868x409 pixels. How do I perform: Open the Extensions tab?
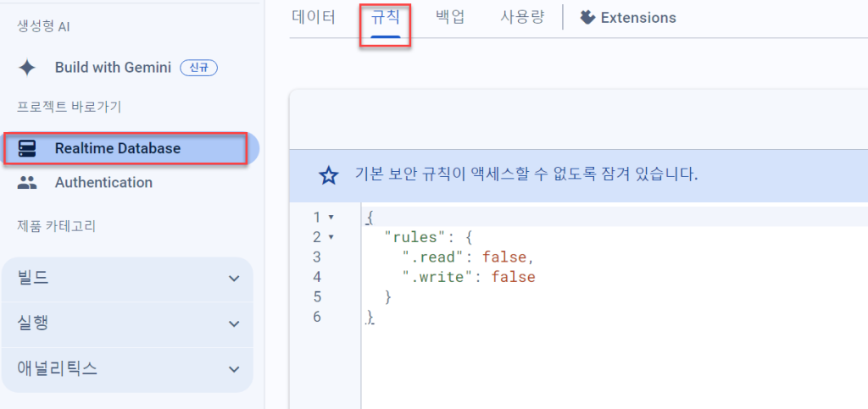pos(628,18)
